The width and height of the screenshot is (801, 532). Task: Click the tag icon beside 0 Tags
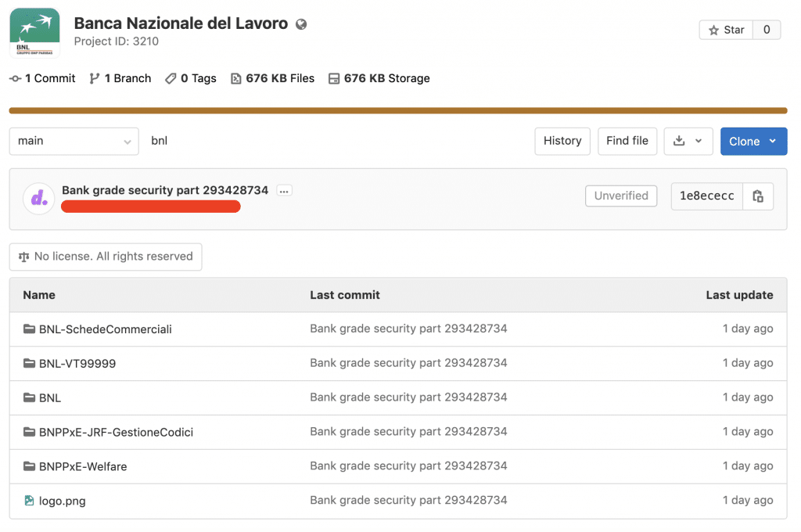(170, 78)
